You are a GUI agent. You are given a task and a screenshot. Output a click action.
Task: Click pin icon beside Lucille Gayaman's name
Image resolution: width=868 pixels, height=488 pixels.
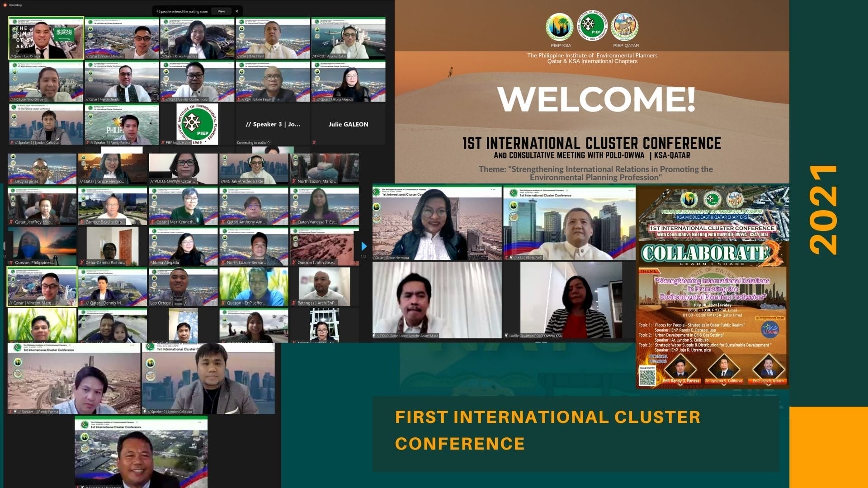pos(506,336)
